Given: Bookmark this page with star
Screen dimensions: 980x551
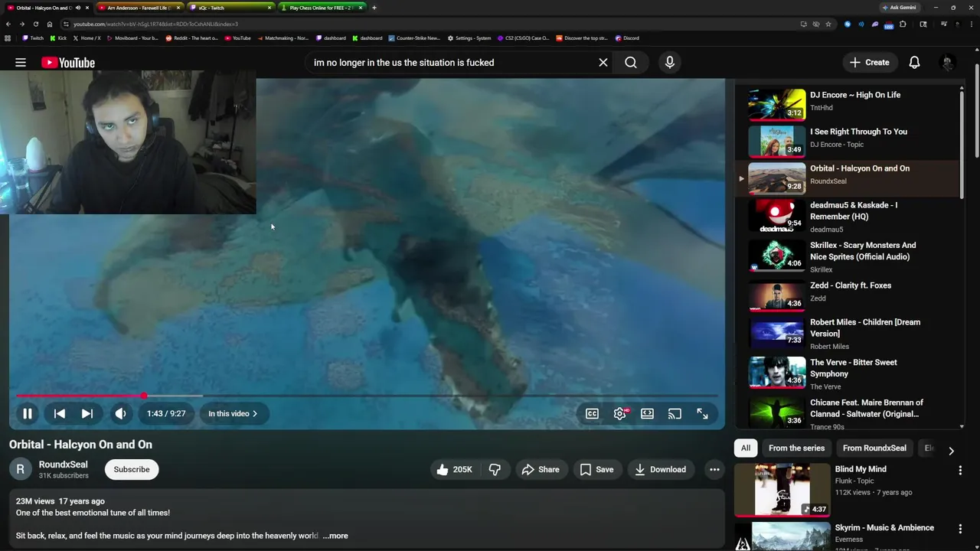Looking at the screenshot, I should point(828,24).
